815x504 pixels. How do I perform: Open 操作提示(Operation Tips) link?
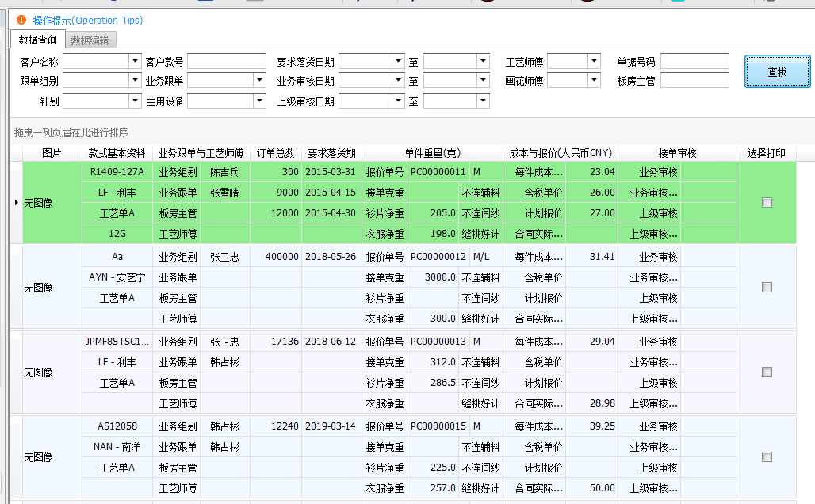88,21
